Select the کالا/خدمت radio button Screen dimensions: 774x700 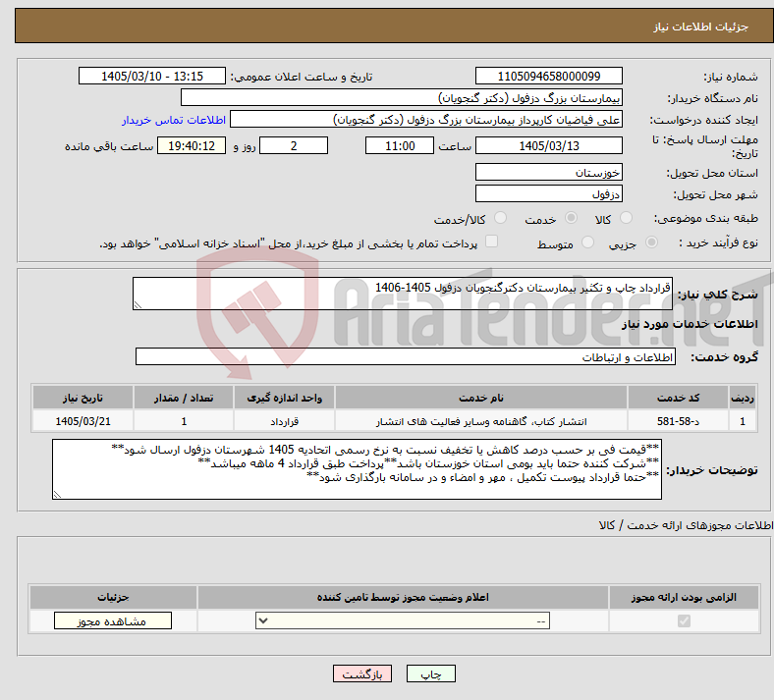click(x=501, y=218)
